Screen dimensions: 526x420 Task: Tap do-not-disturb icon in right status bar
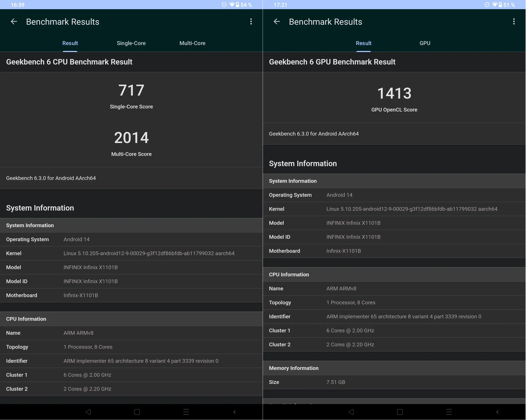point(487,5)
